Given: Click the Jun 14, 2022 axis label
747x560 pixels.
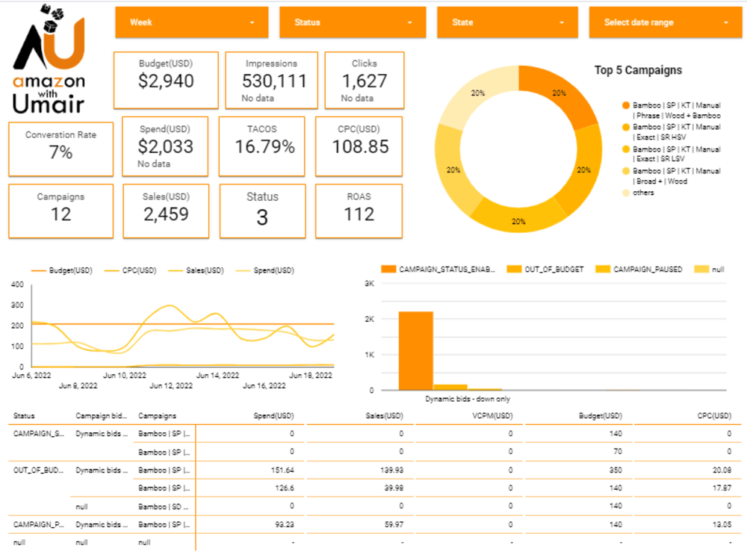Looking at the screenshot, I should pyautogui.click(x=217, y=376).
